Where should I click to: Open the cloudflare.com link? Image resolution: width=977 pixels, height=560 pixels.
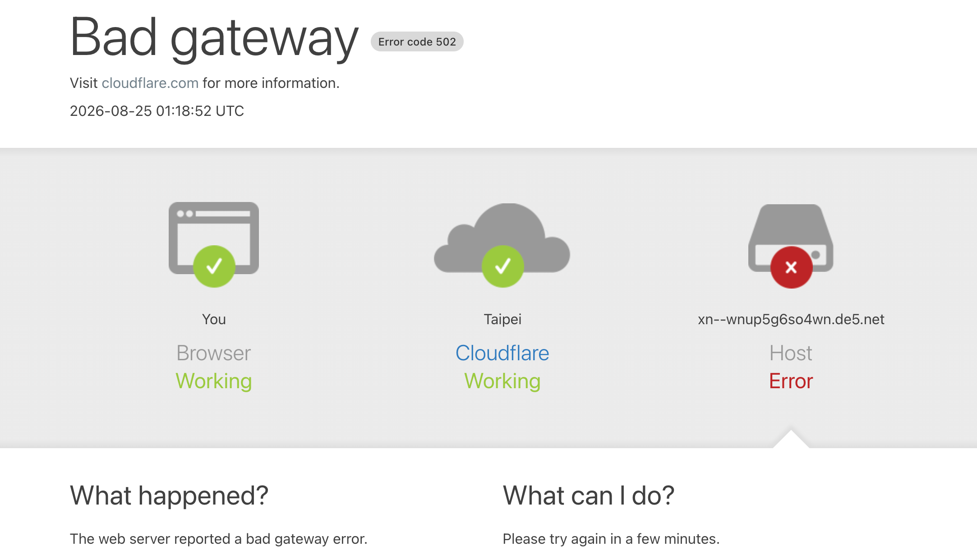tap(150, 83)
